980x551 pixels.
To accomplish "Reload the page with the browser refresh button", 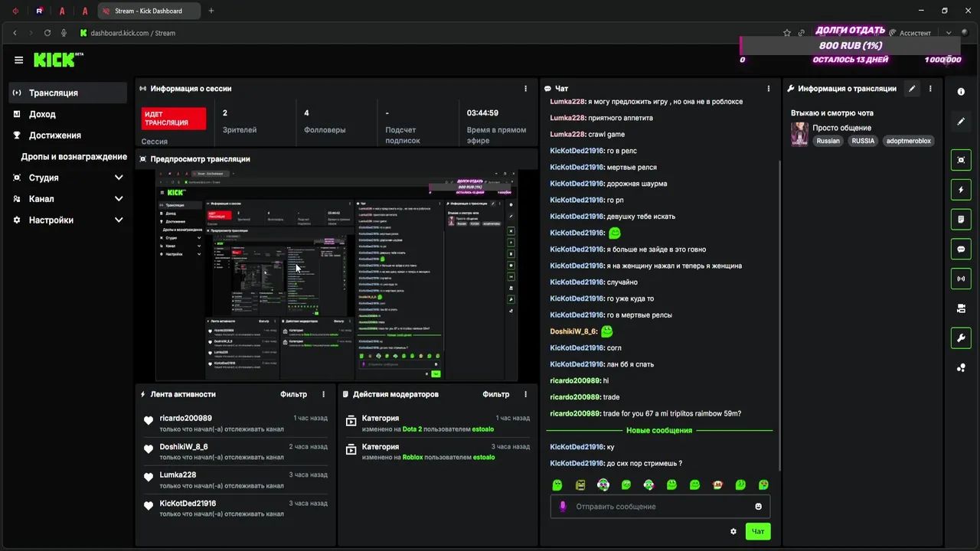I will [47, 33].
